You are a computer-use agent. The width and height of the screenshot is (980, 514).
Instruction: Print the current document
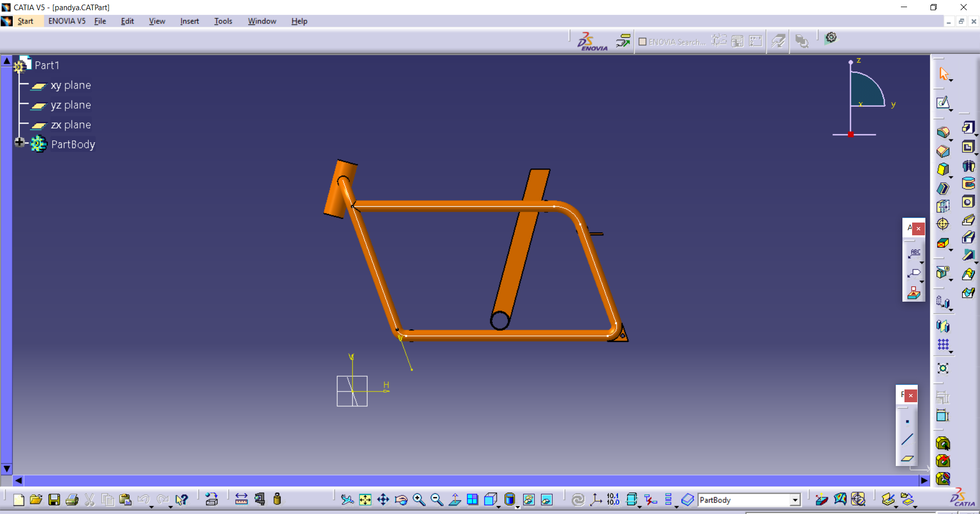pyautogui.click(x=72, y=500)
